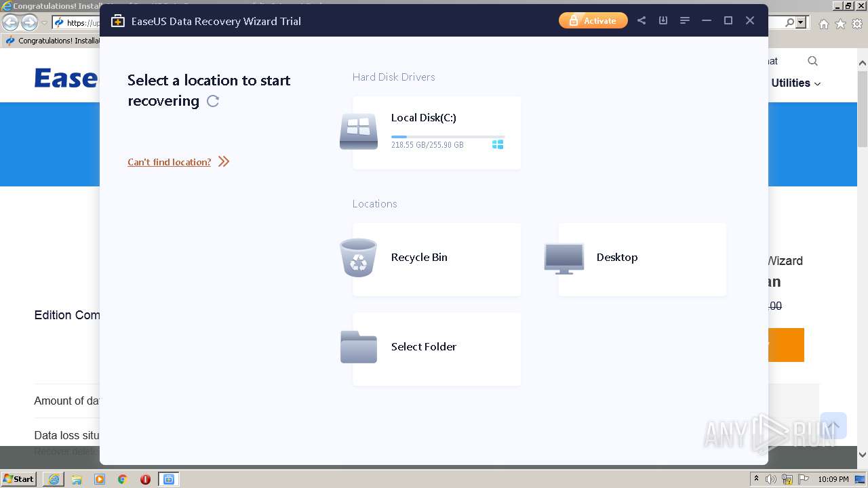Viewport: 868px width, 488px height.
Task: Refresh the location list
Action: (x=213, y=101)
